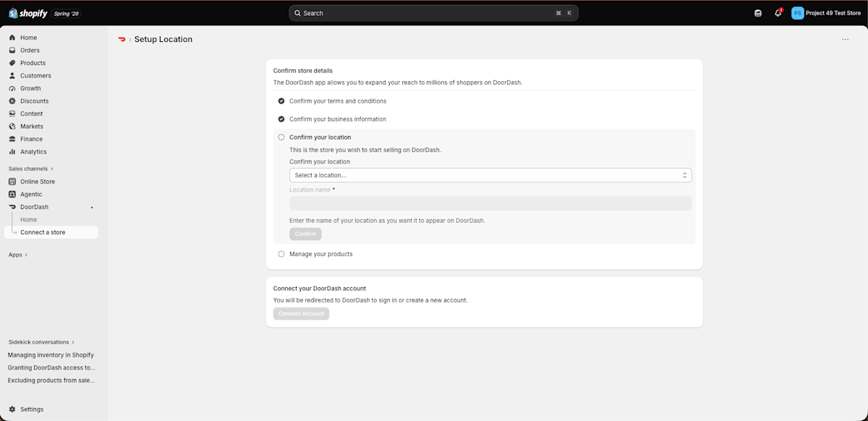Viewport: 868px width, 421px height.
Task: Click the Analytics bar chart icon
Action: click(x=12, y=152)
